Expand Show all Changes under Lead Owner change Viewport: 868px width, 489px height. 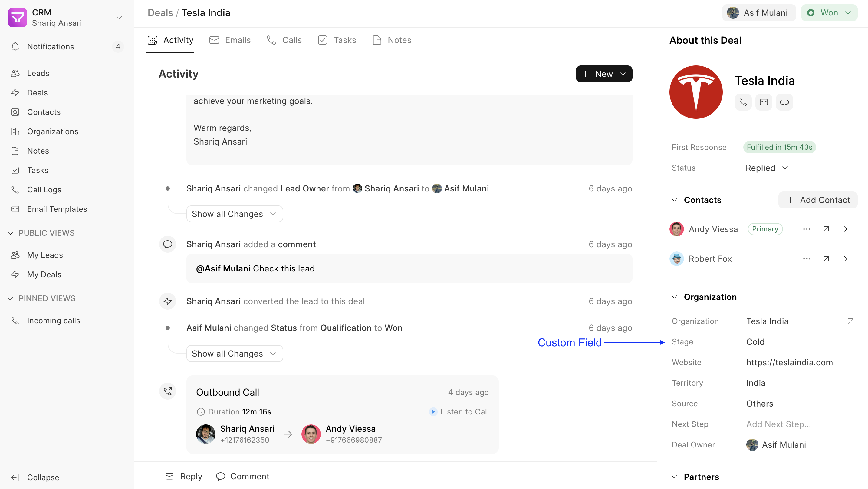234,214
